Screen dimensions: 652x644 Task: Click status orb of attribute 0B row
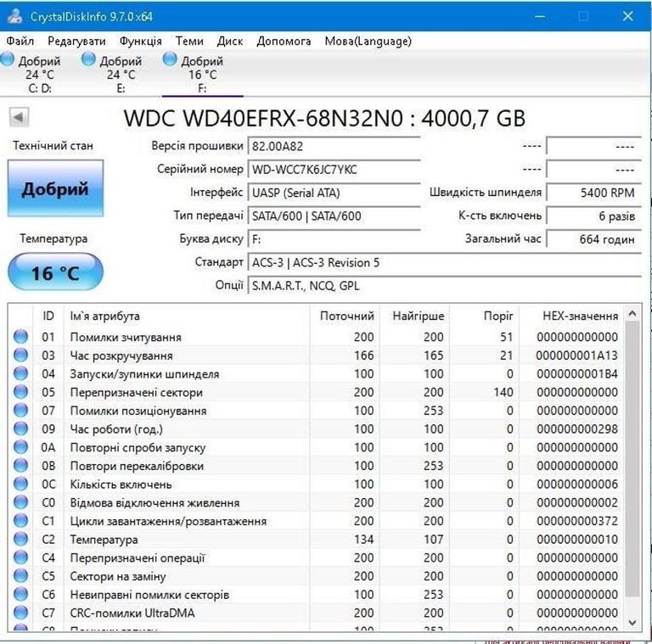tap(20, 465)
